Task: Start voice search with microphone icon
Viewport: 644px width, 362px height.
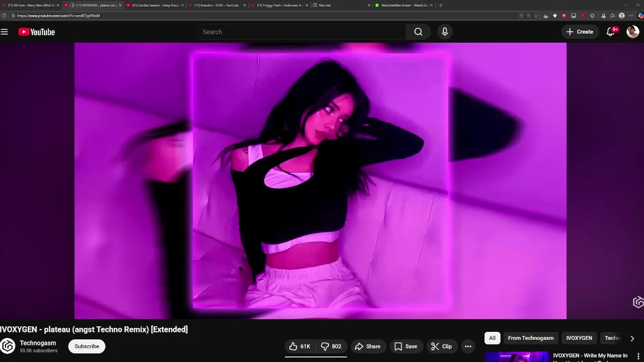Action: click(445, 32)
